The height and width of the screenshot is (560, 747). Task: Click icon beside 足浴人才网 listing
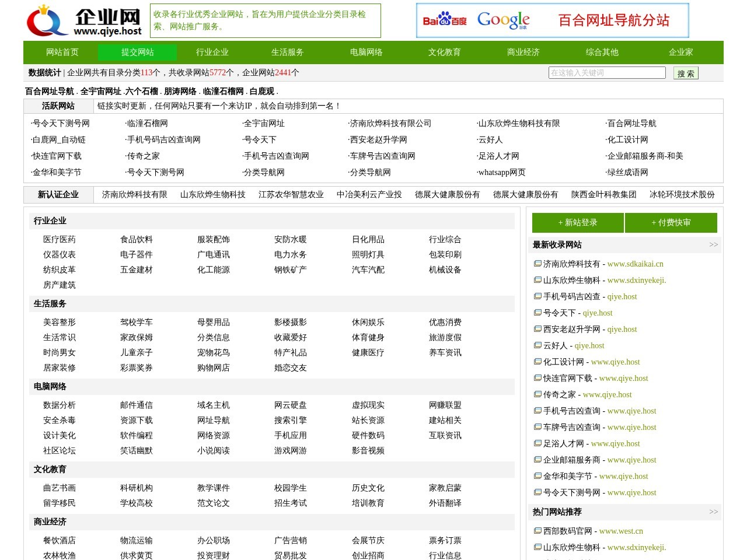pyautogui.click(x=537, y=443)
